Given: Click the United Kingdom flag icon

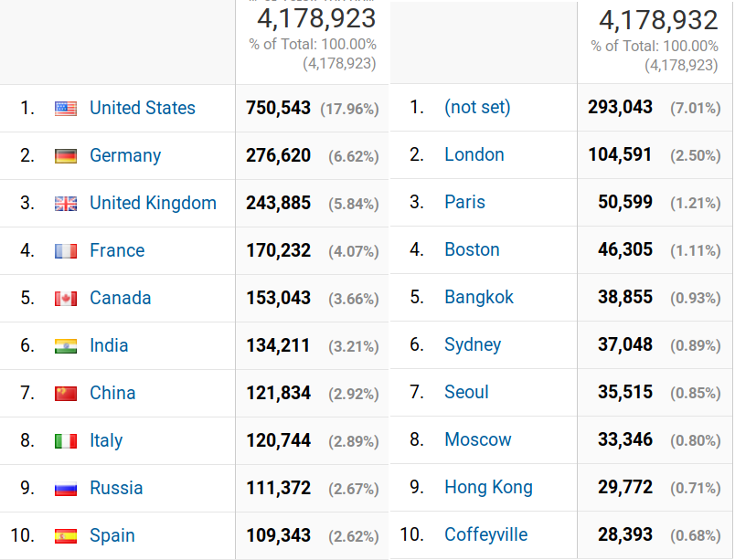Looking at the screenshot, I should tap(66, 204).
